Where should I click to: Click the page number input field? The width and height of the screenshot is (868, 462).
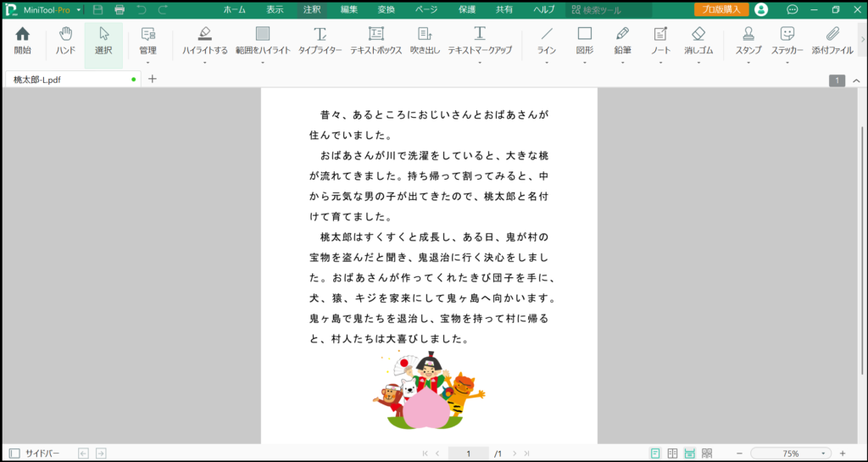pyautogui.click(x=468, y=454)
